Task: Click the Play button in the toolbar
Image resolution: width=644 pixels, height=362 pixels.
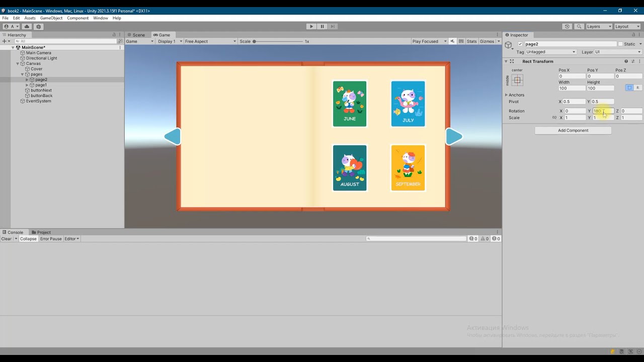Action: [311, 26]
